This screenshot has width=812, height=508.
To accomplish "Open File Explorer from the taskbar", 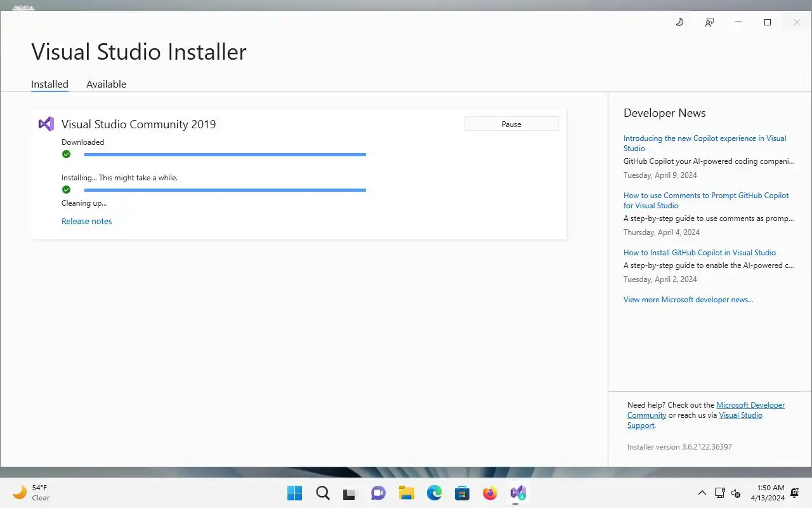I will click(x=406, y=493).
